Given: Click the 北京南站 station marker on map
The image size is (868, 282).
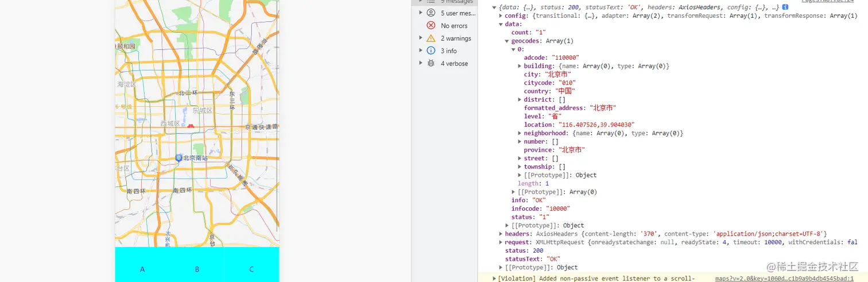Looking at the screenshot, I should pyautogui.click(x=179, y=158).
